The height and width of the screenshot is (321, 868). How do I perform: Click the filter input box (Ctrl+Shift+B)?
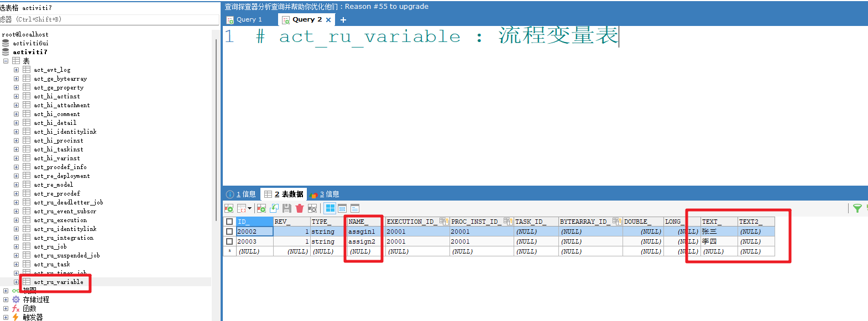click(x=111, y=19)
